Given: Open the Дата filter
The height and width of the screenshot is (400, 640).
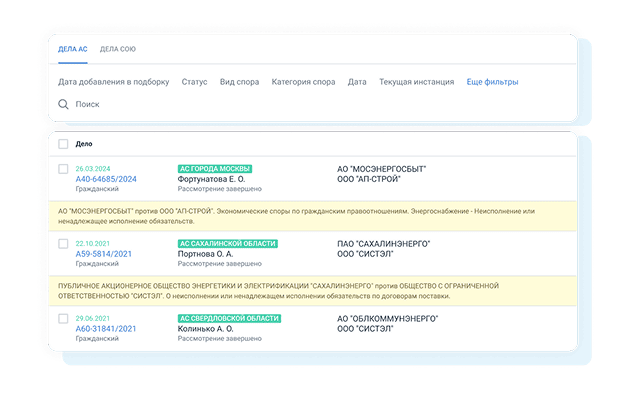Looking at the screenshot, I should click(x=357, y=82).
